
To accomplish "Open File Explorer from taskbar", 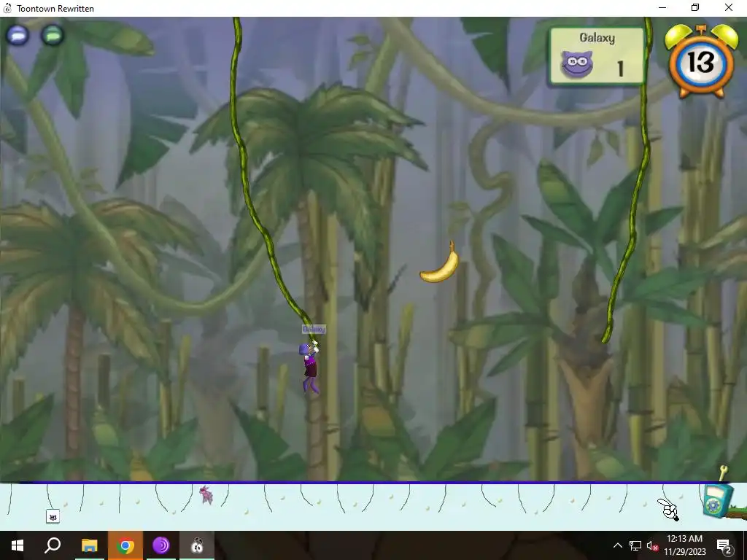I will click(x=89, y=545).
